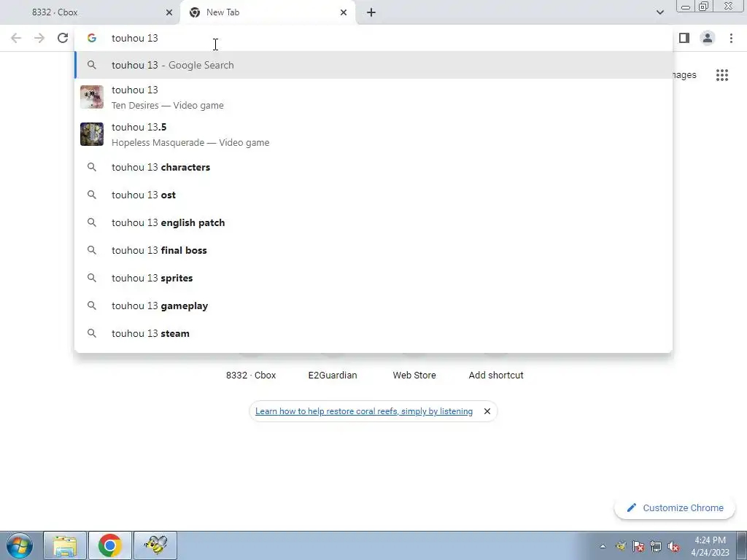Click the grayed back navigation arrow
The width and height of the screenshot is (747, 560).
pyautogui.click(x=16, y=38)
